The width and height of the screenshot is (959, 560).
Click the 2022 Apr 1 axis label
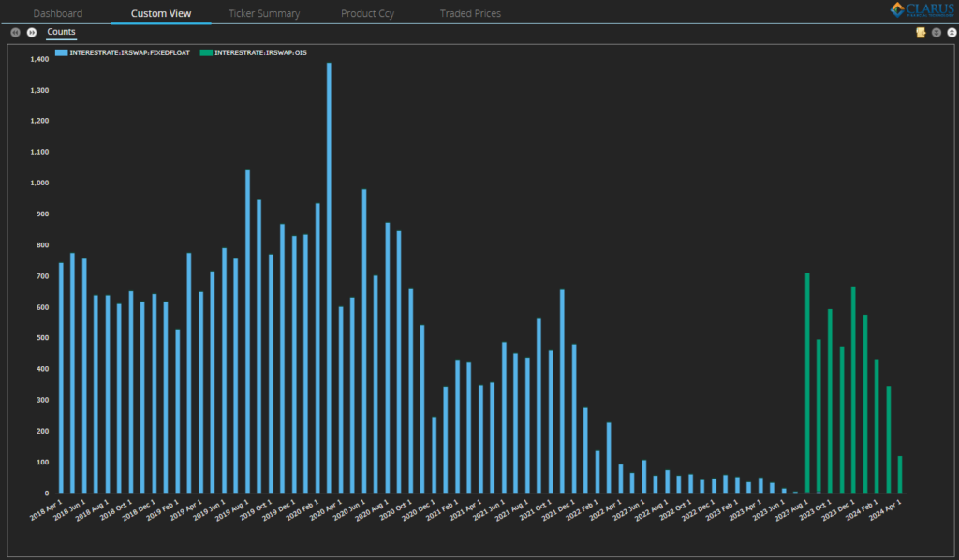click(606, 509)
